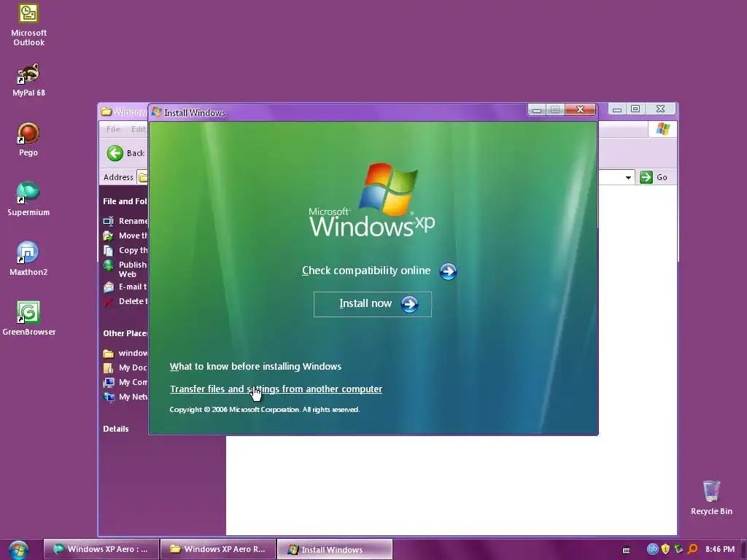Screen dimensions: 747x560
Task: Collapse the File and Folder Tasks header
Action: (x=125, y=201)
